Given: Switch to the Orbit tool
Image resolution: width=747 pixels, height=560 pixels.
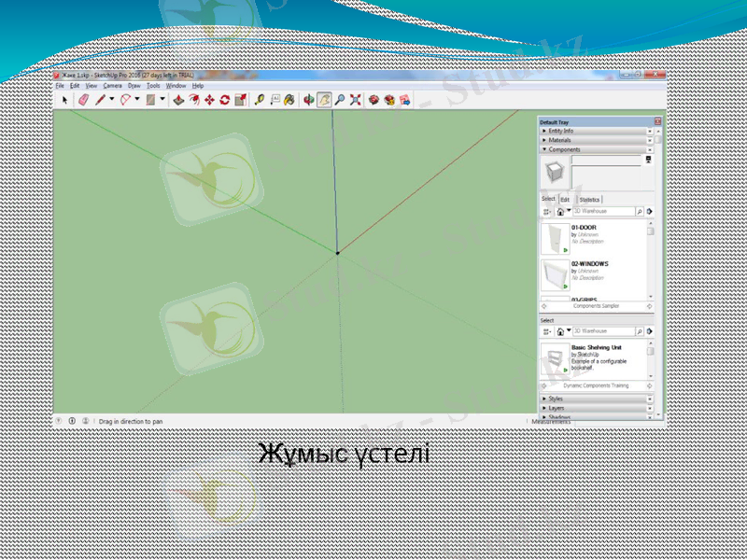Looking at the screenshot, I should (x=309, y=99).
